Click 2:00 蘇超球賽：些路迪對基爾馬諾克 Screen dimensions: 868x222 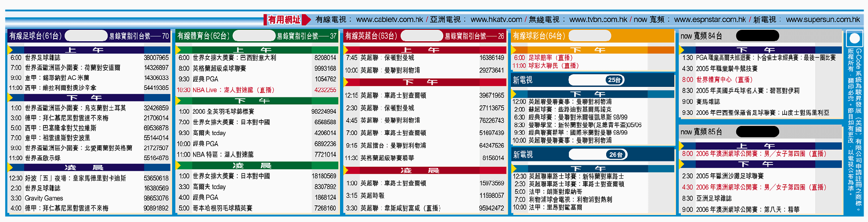[x=563, y=110]
